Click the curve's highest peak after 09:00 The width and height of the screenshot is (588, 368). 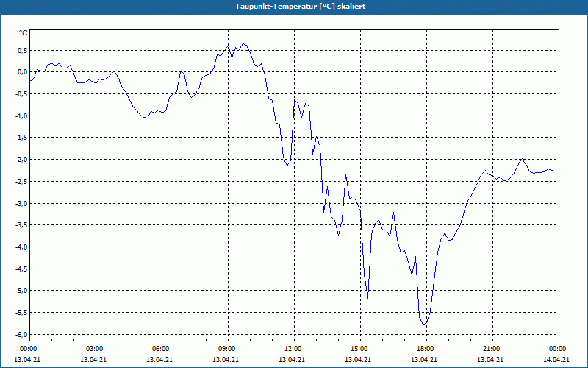pyautogui.click(x=244, y=44)
